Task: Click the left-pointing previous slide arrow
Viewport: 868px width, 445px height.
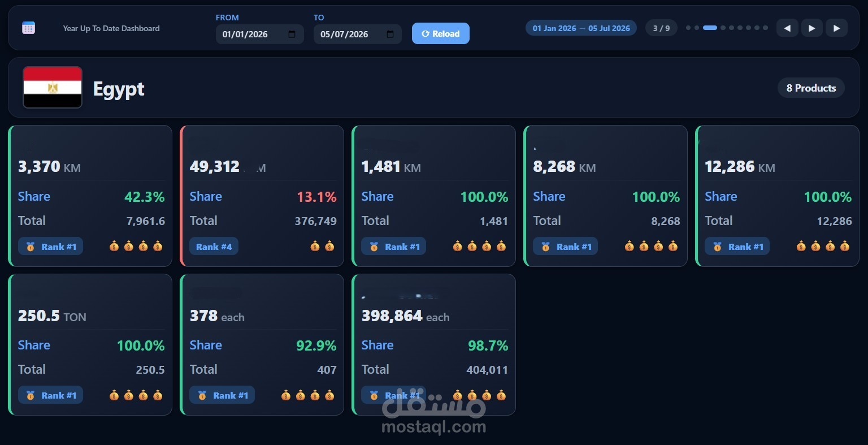Action: (x=787, y=28)
